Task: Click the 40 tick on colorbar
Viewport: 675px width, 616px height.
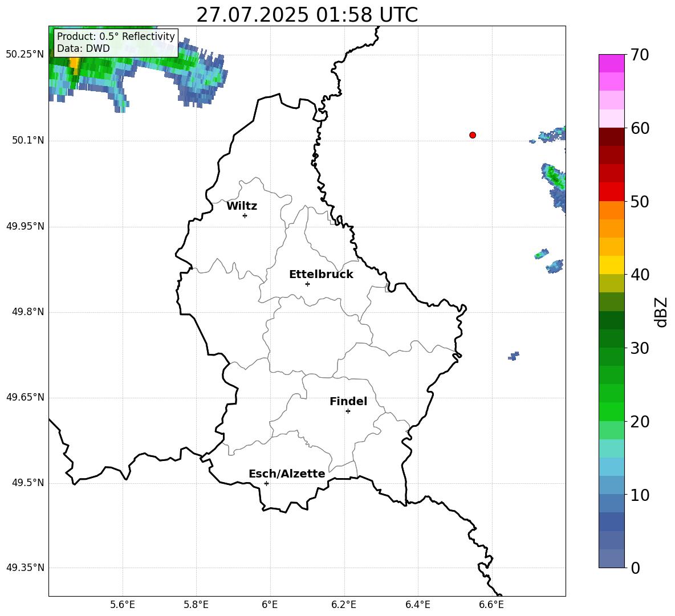Action: coord(640,275)
